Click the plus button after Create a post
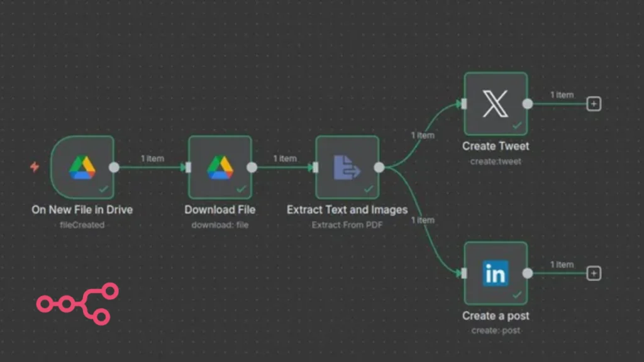Screen dimensions: 644x362 tap(594, 273)
